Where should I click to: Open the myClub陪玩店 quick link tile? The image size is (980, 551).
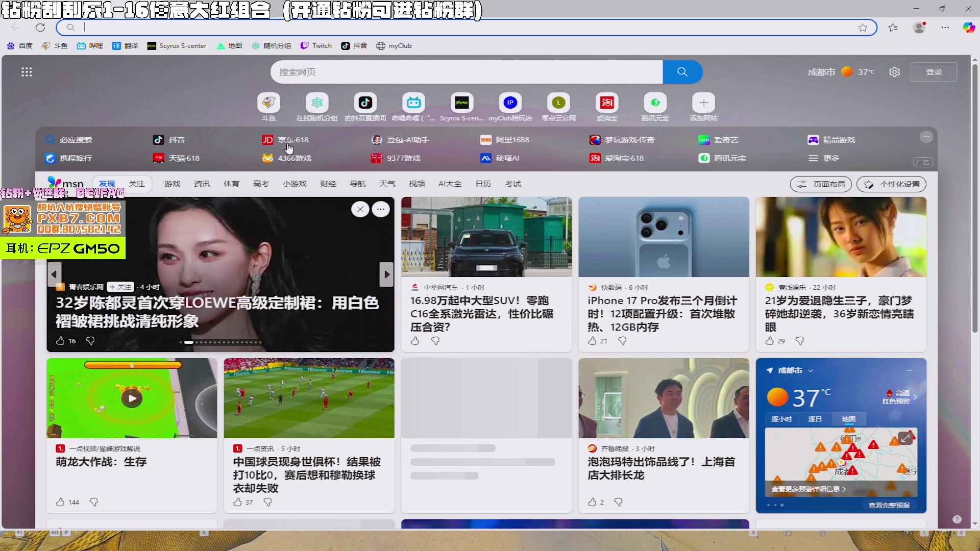point(510,108)
